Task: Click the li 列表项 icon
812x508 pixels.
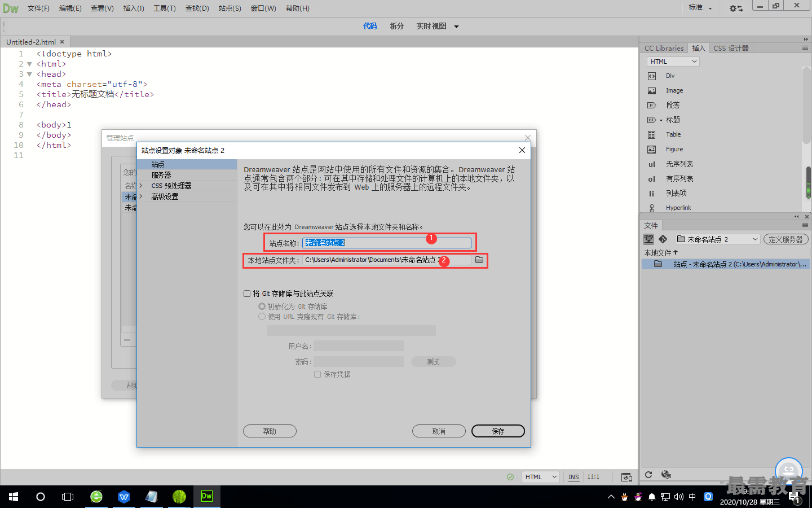Action: [652, 194]
